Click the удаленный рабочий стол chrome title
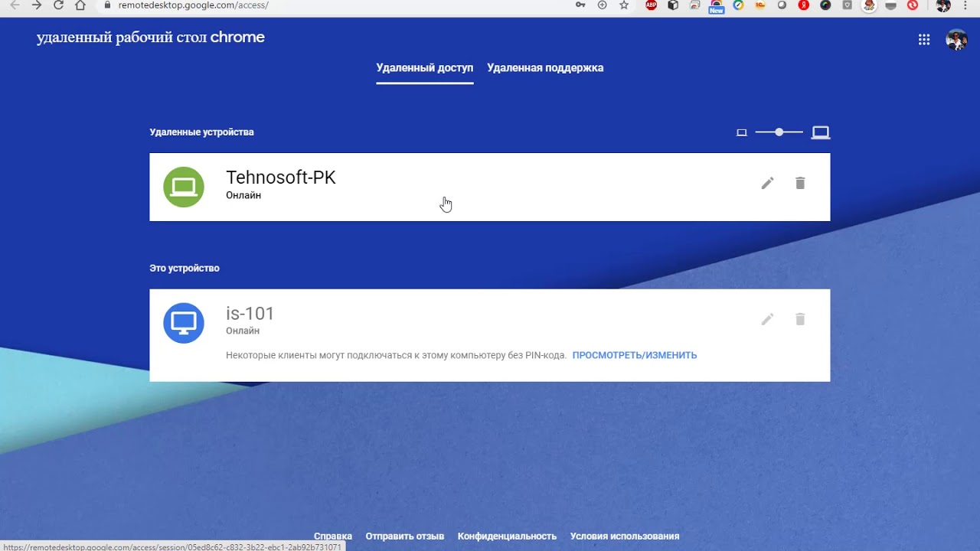The image size is (980, 551). pyautogui.click(x=151, y=37)
